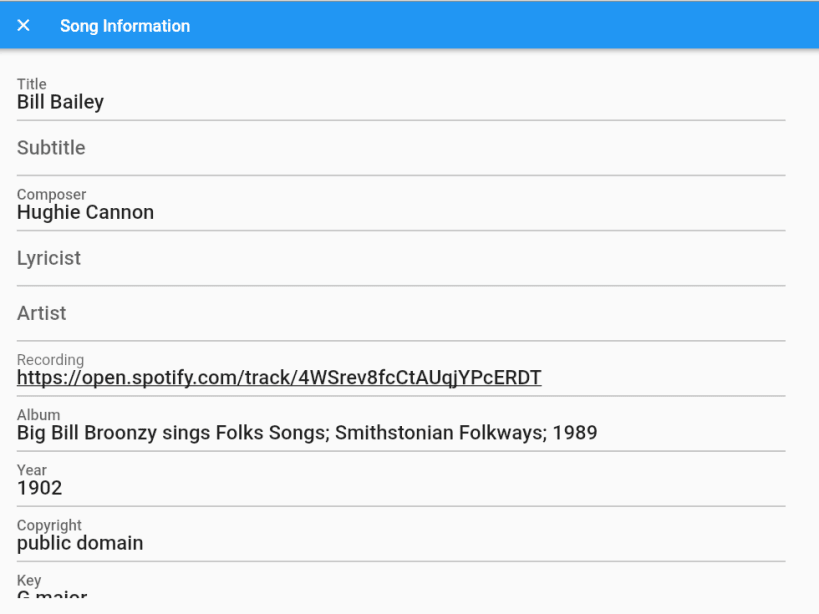Close the Song Information dialog
Image resolution: width=819 pixels, height=614 pixels.
coord(24,26)
